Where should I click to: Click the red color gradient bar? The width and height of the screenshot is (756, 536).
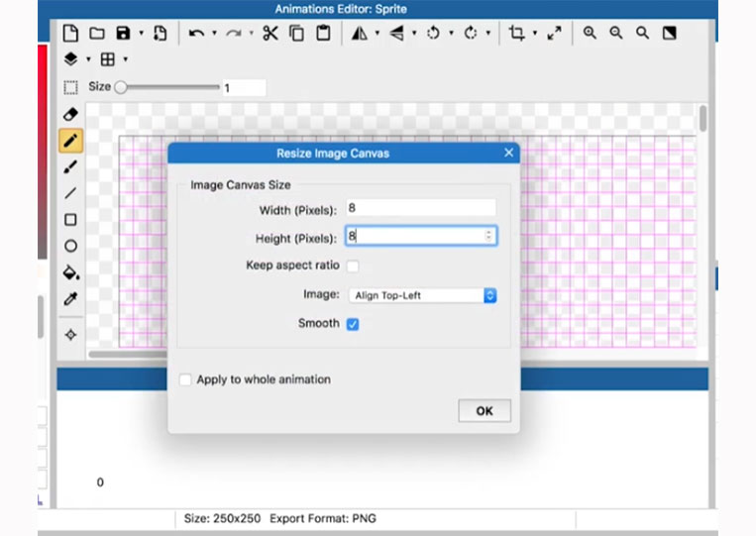43,152
